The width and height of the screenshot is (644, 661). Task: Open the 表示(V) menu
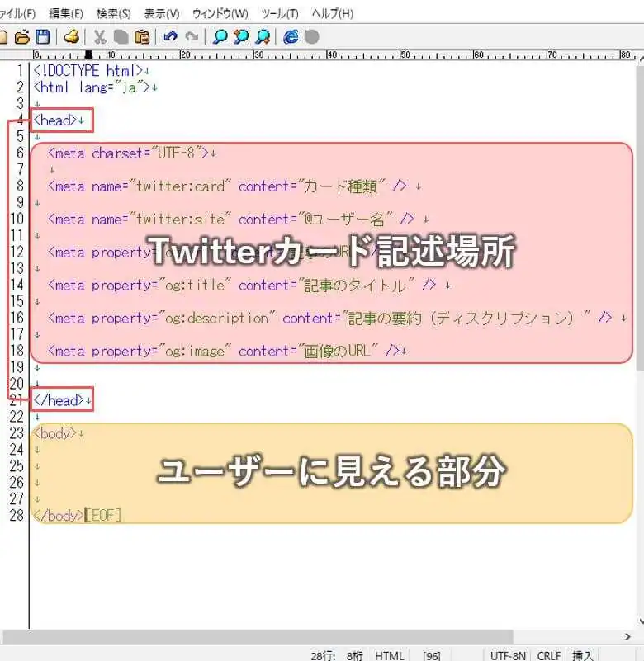pos(162,13)
